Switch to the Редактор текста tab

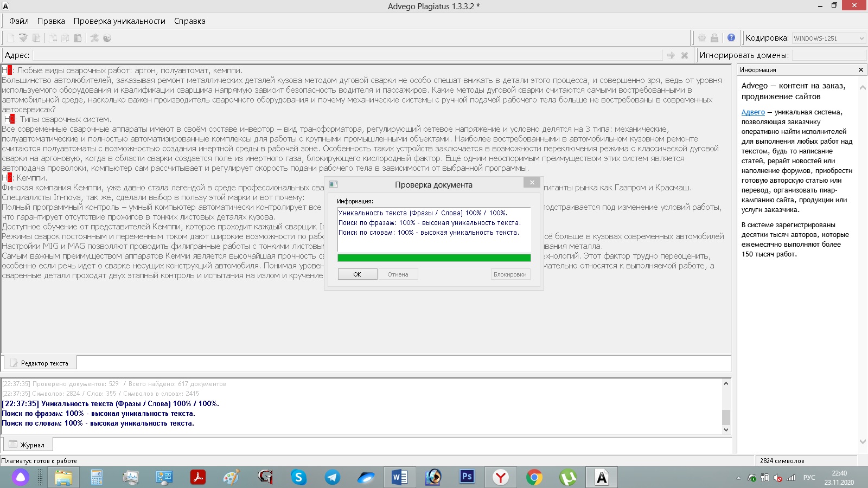click(40, 363)
